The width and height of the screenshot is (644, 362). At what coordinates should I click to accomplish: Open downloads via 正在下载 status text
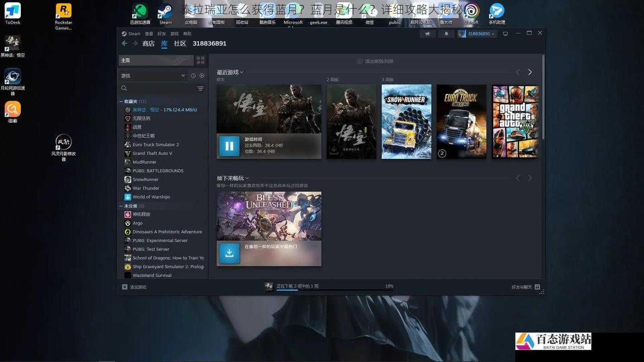click(x=298, y=286)
